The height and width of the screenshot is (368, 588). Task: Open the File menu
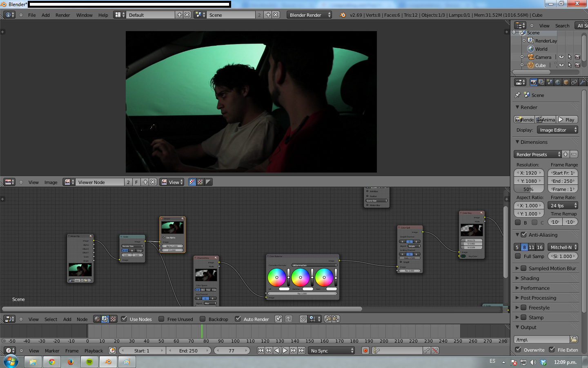[x=32, y=15]
